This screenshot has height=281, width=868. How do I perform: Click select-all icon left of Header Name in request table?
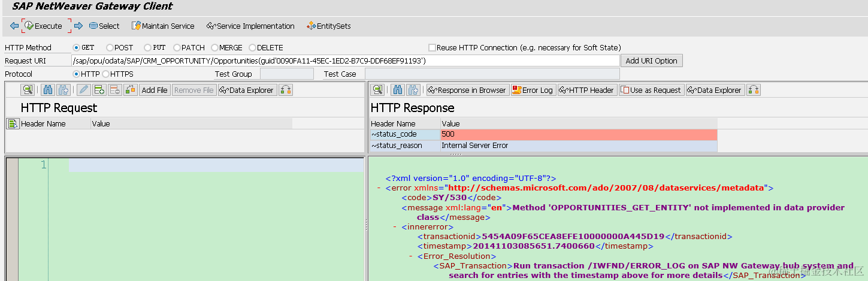pyautogui.click(x=12, y=124)
